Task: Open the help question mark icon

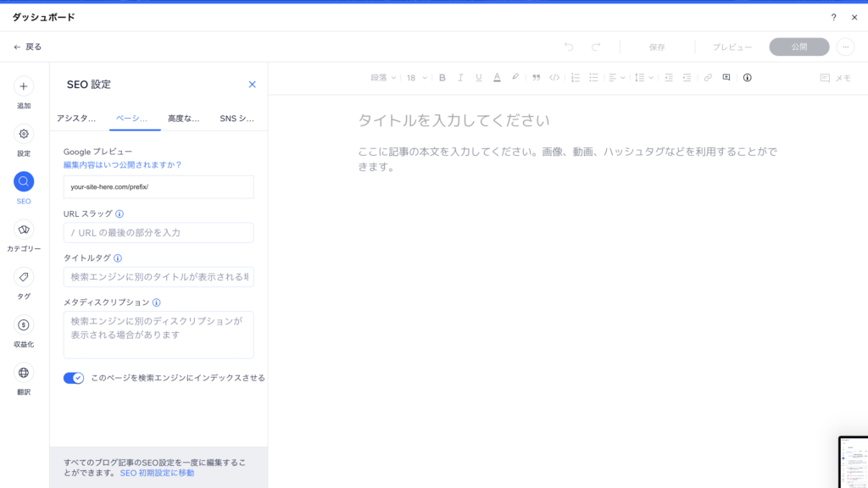Action: point(834,17)
